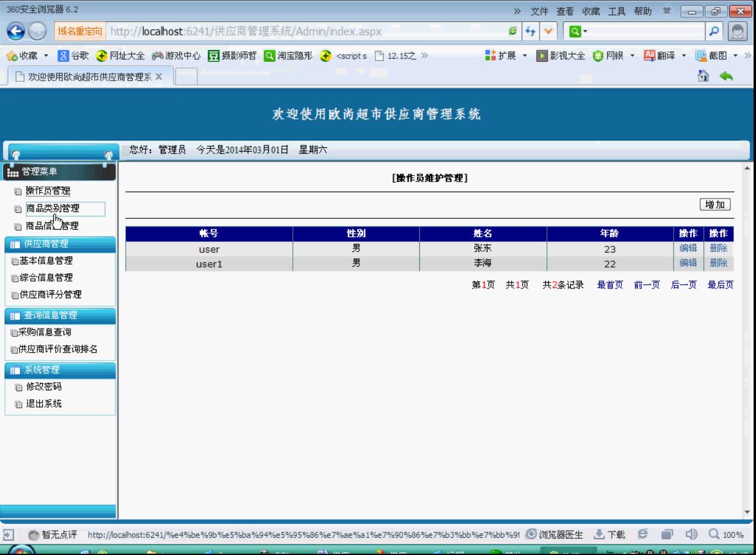Image resolution: width=756 pixels, height=555 pixels.
Task: Collapse the 查询信息管理 section header
Action: [59, 315]
